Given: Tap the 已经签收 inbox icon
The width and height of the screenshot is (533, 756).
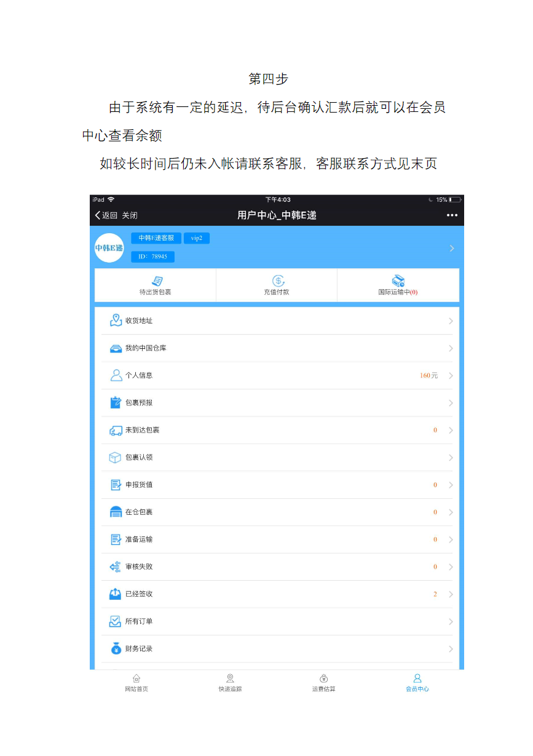Looking at the screenshot, I should (x=116, y=594).
